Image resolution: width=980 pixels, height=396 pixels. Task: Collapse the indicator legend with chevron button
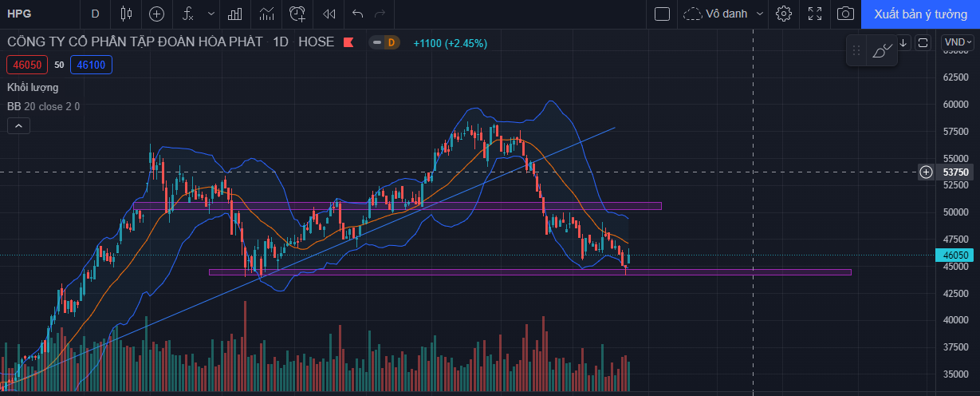point(18,125)
